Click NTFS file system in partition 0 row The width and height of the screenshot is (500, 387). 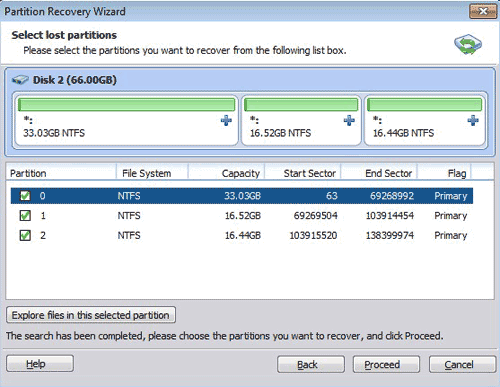(129, 196)
